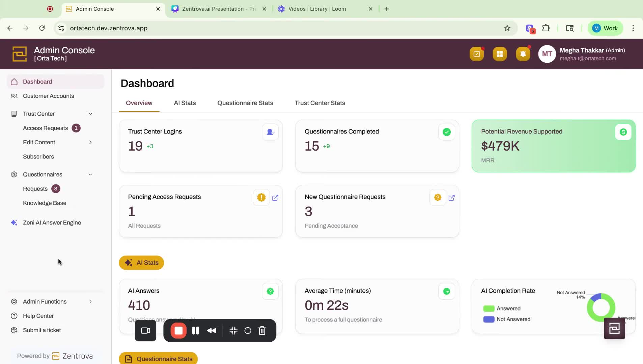This screenshot has height=364, width=643.
Task: Click the Powered by Zentrova link
Action: pos(55,356)
